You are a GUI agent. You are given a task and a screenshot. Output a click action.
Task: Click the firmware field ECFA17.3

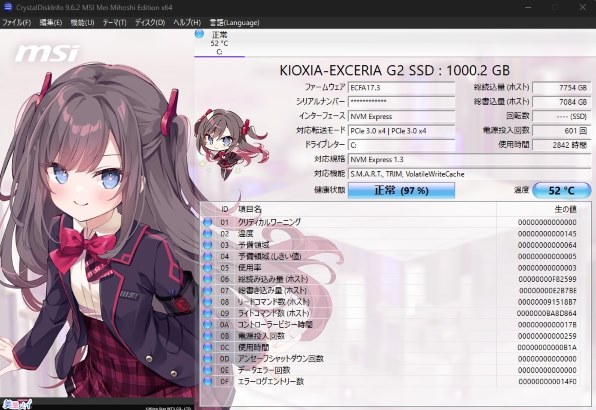pos(401,87)
